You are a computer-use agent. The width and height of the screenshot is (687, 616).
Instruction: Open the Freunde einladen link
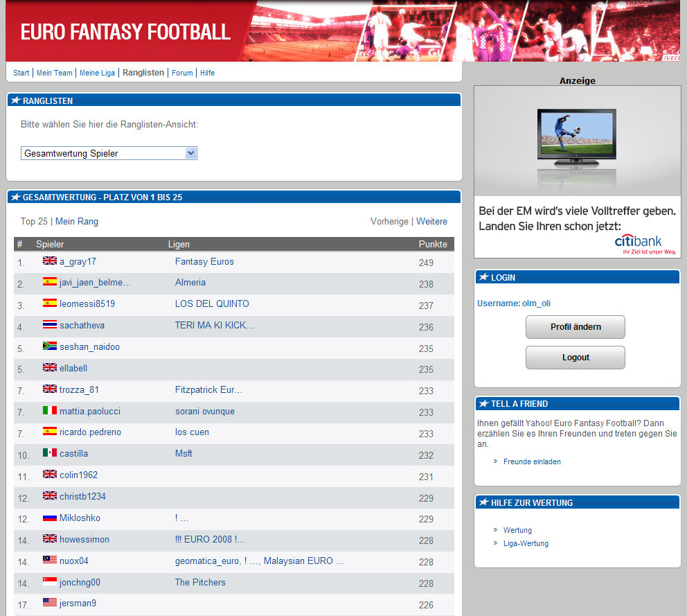[532, 461]
